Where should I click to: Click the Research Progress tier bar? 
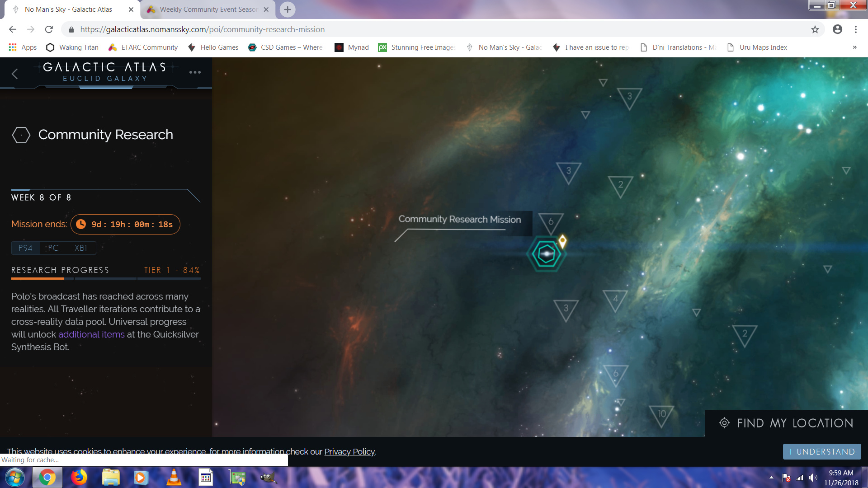pos(106,278)
